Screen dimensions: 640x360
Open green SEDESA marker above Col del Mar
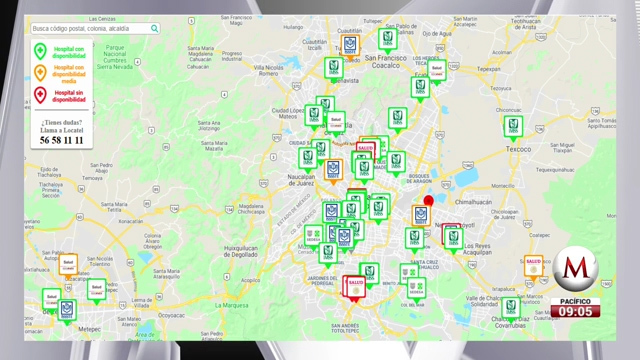tap(416, 290)
